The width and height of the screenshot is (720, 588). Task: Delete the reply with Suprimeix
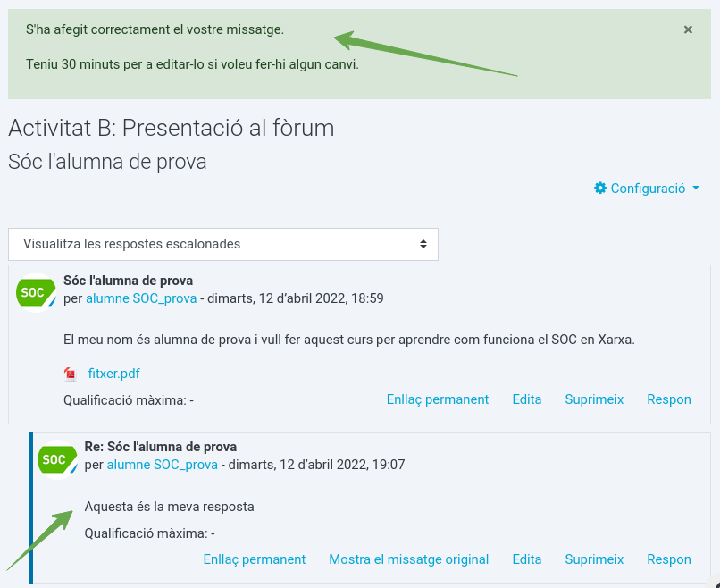pos(594,559)
